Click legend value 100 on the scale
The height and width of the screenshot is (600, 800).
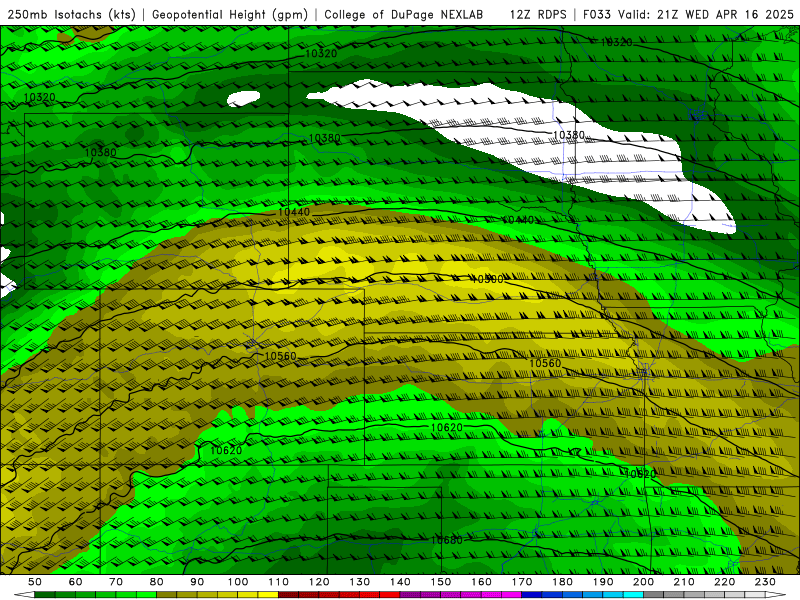[x=238, y=582]
